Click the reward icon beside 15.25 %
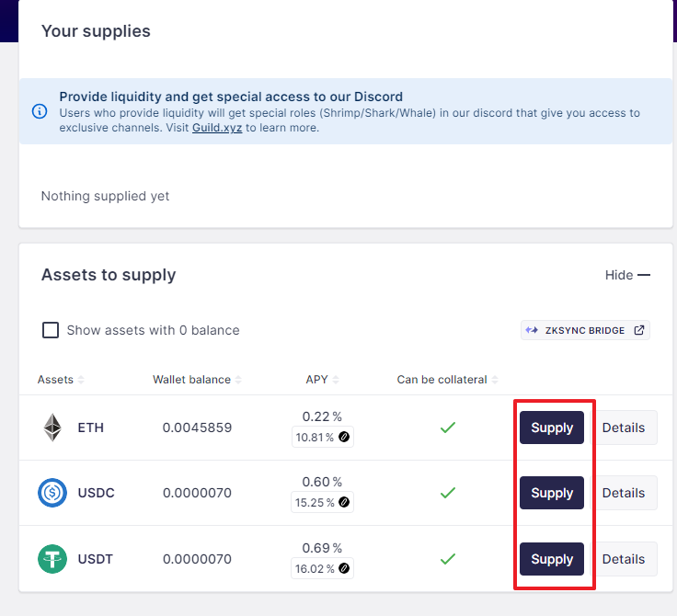 click(x=344, y=502)
